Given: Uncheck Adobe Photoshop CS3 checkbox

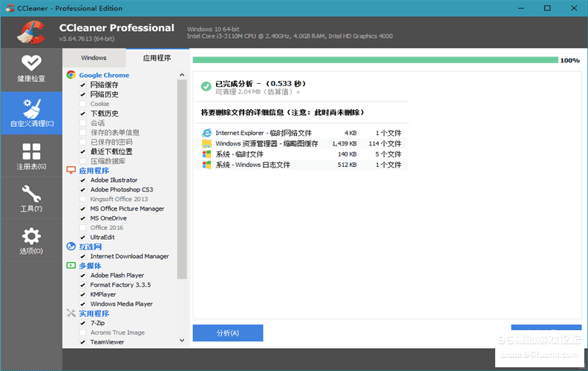Looking at the screenshot, I should tap(83, 190).
